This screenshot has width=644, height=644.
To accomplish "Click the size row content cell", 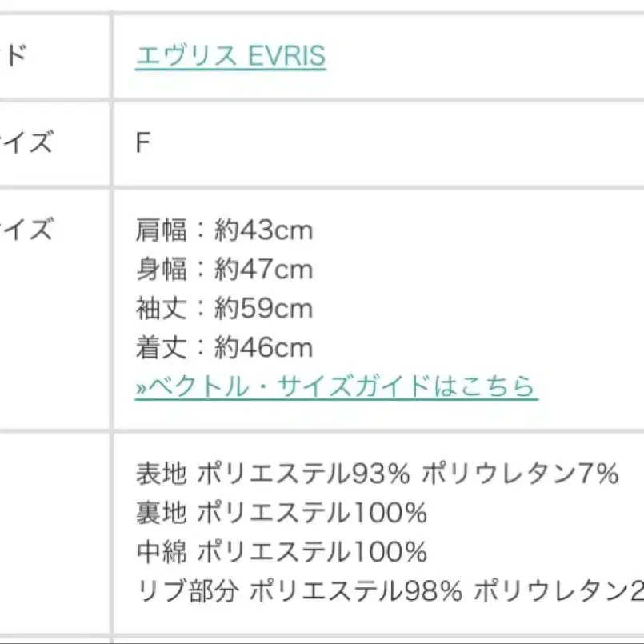I will click(376, 139).
